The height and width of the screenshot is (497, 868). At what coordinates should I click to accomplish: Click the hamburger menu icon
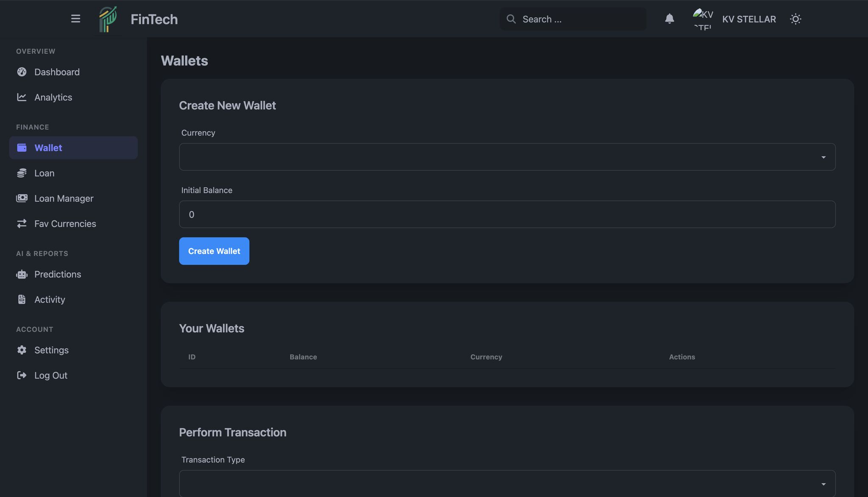75,19
